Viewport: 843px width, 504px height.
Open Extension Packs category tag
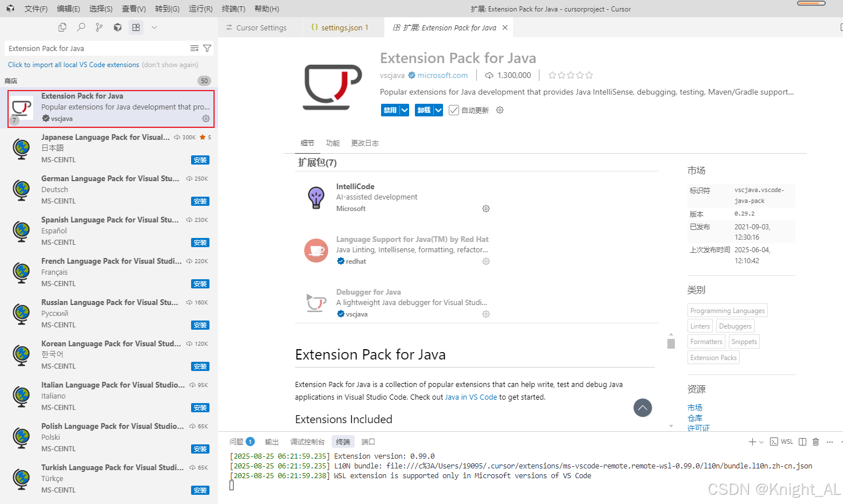pyautogui.click(x=713, y=358)
